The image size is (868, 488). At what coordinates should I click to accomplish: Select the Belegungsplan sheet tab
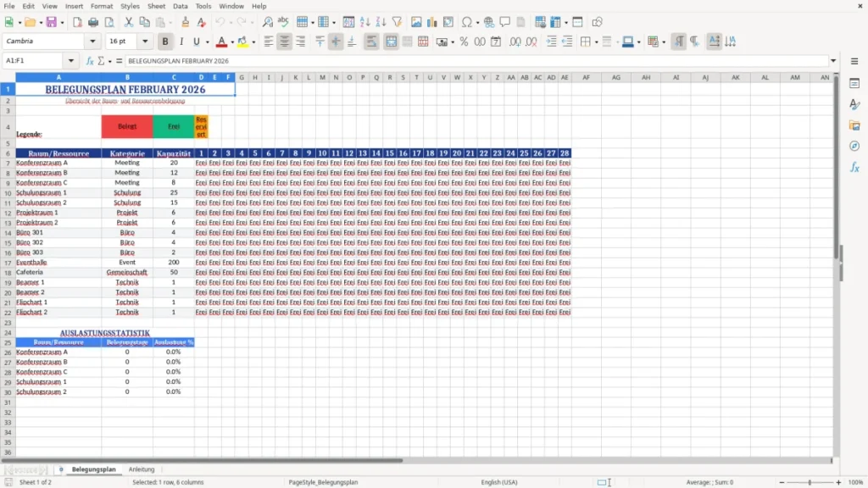tap(93, 469)
